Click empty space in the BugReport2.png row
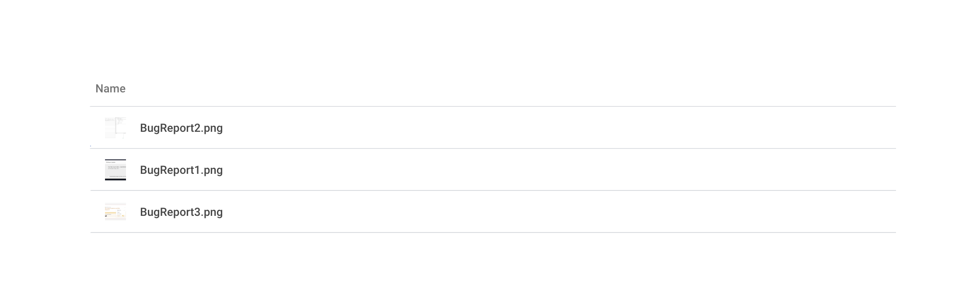Screen dimensions: 980x303 (525, 128)
